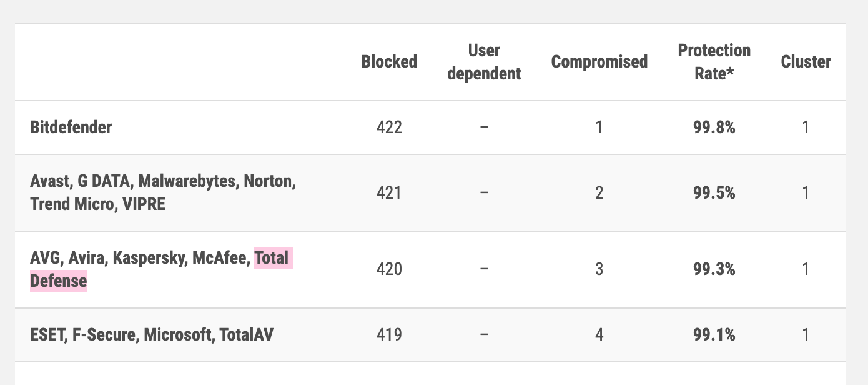Viewport: 868px width, 385px height.
Task: Click the 99.8% protection rate
Action: [x=714, y=127]
